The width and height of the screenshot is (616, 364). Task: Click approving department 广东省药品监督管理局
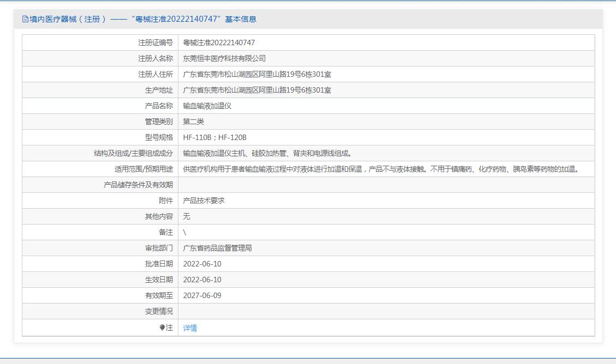click(x=217, y=248)
